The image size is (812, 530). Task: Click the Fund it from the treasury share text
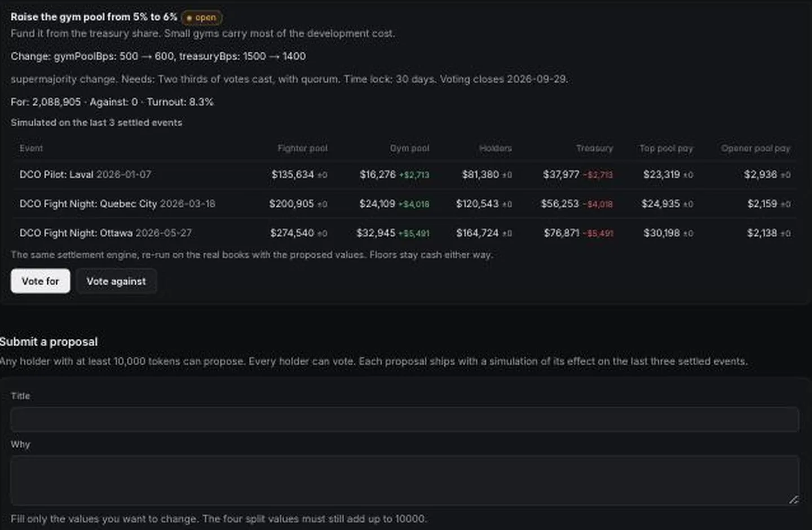point(203,33)
